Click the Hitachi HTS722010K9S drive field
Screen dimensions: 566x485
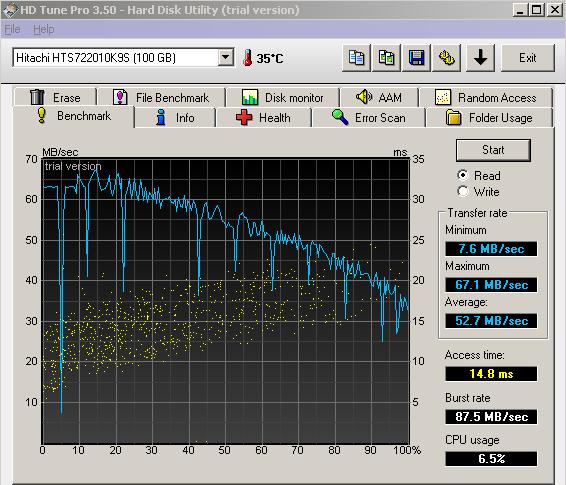[x=123, y=57]
